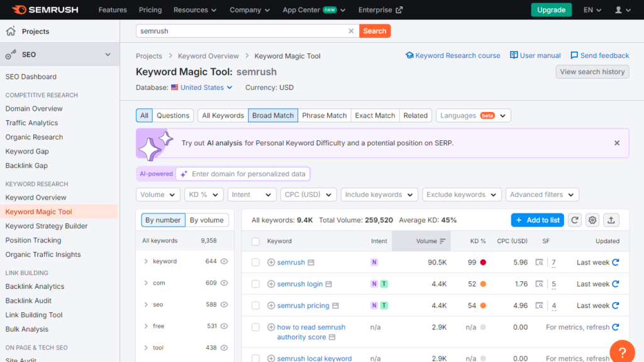Click the Semrush logo
This screenshot has height=362, width=644.
(x=45, y=9)
